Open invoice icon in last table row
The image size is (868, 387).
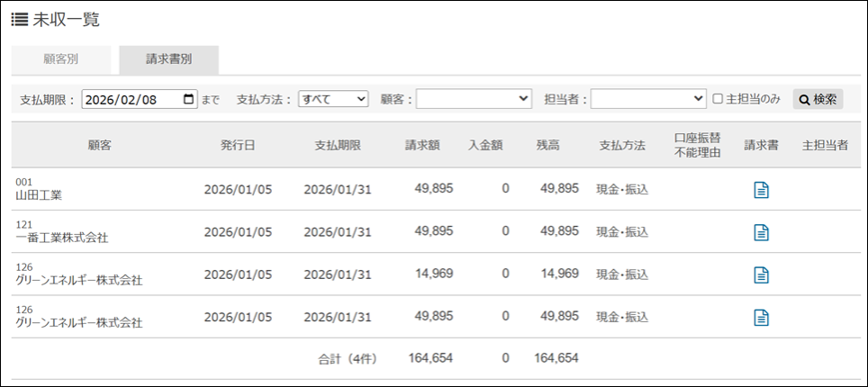point(761,317)
